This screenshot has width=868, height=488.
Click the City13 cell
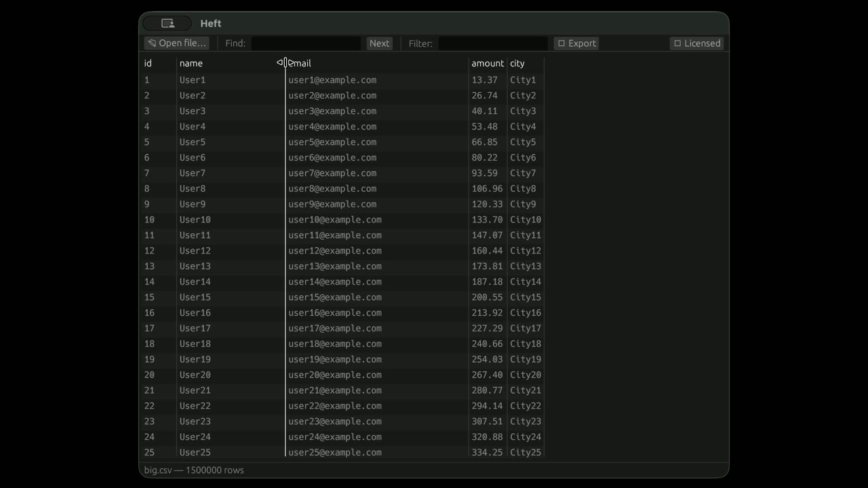526,267
